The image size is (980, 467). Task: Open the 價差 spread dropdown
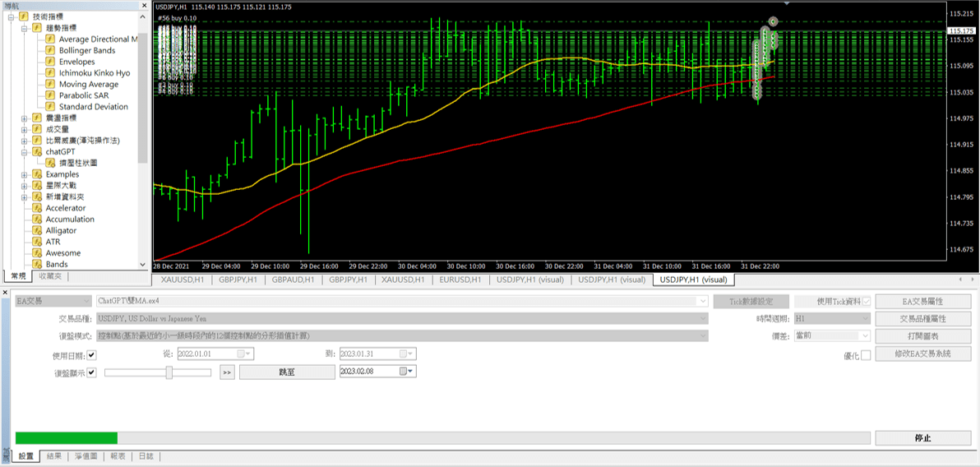coord(864,335)
